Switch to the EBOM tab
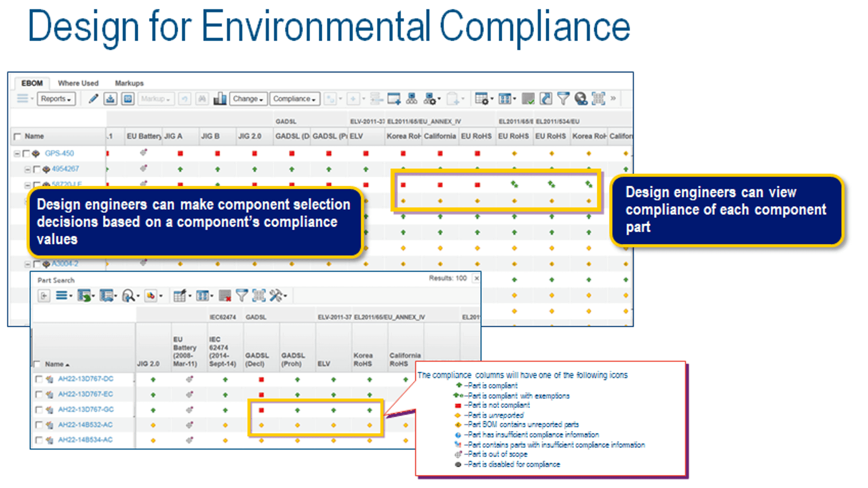This screenshot has width=868, height=488. [x=32, y=83]
